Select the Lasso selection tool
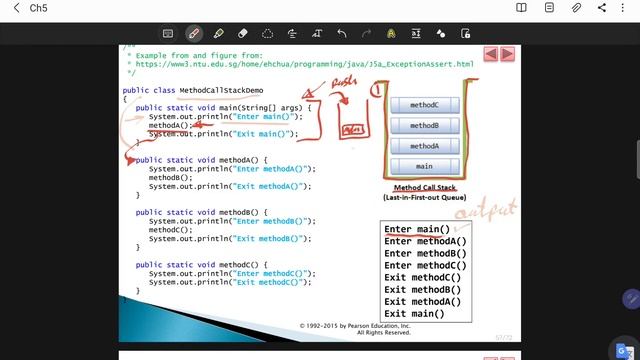This screenshot has height=360, width=640. [267, 33]
